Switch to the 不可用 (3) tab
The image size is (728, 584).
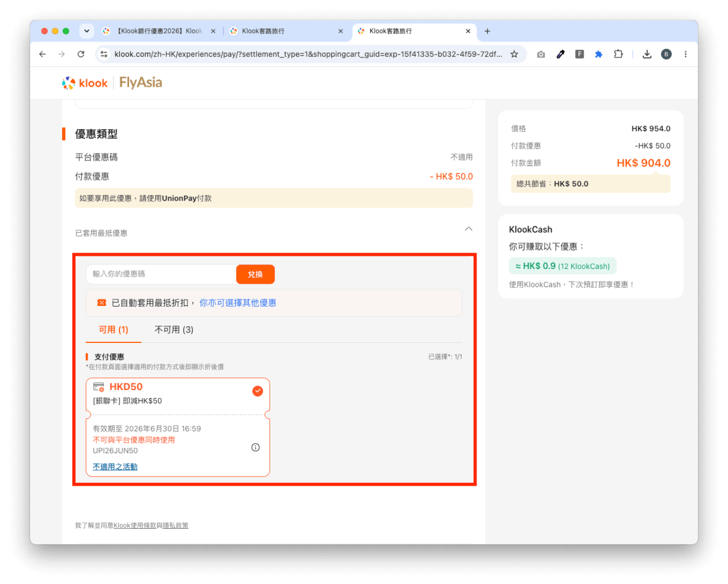(174, 330)
